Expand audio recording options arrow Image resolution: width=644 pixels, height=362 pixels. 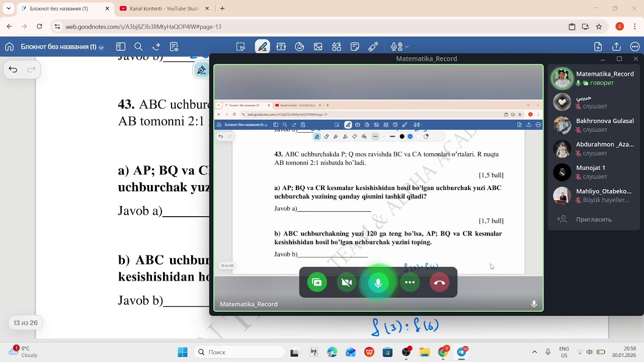pos(407,47)
